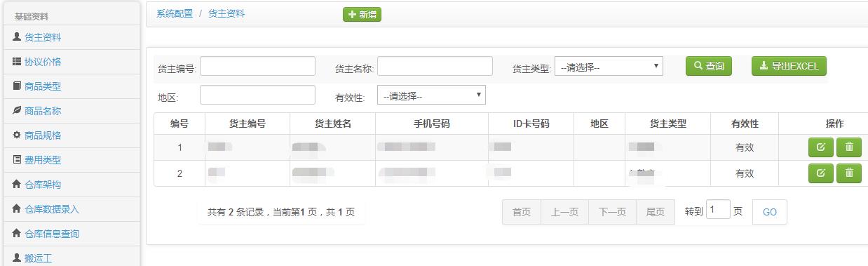Focus the 地区 input field
868x266 pixels.
click(x=257, y=95)
